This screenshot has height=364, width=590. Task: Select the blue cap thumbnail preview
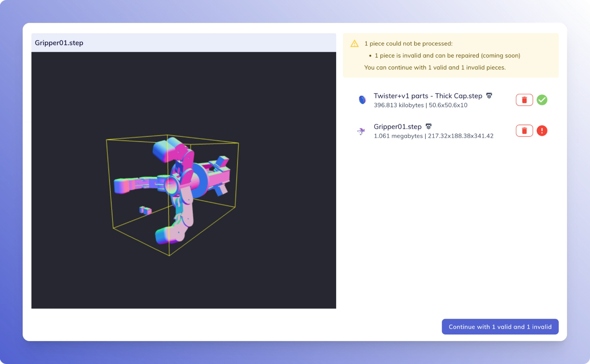coord(362,100)
